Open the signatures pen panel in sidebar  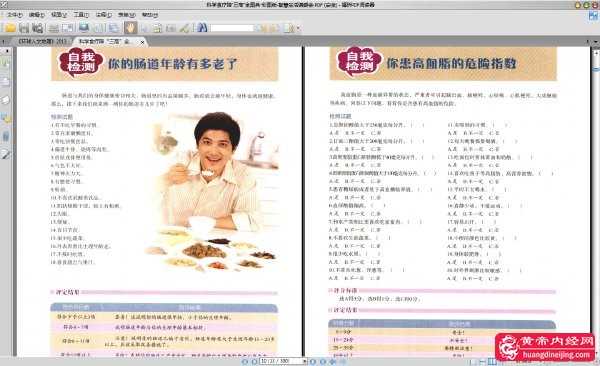click(6, 154)
